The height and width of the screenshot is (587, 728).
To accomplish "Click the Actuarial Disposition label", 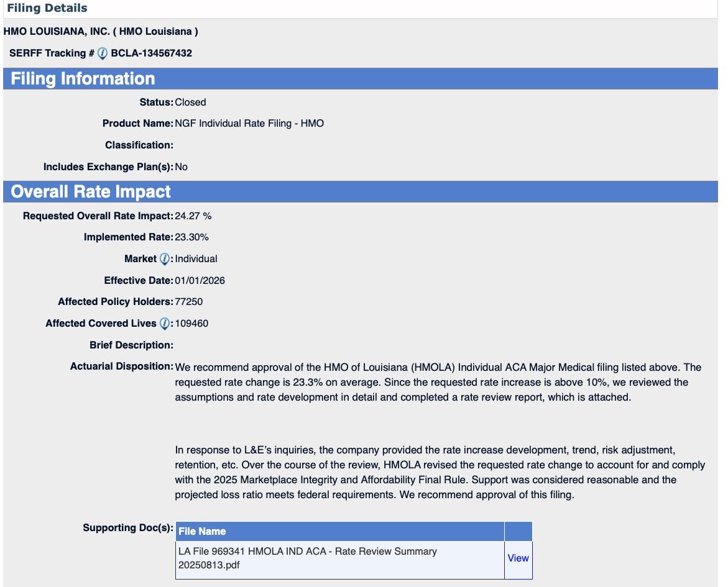I will coord(121,366).
